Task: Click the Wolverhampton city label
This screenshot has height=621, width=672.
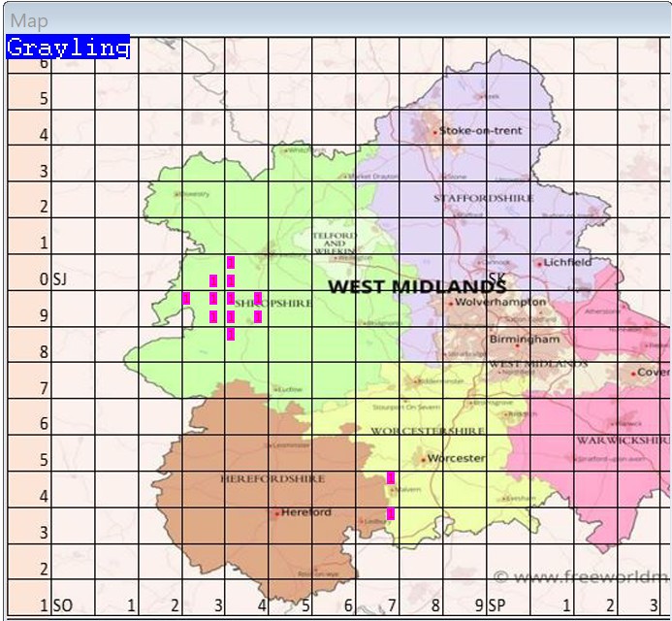Action: [x=494, y=303]
